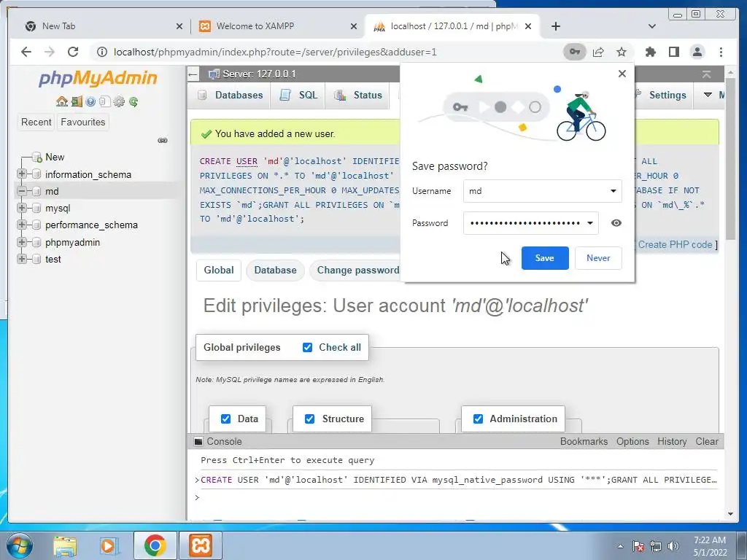Close the Save password popup
The height and width of the screenshot is (560, 747).
[x=622, y=74]
